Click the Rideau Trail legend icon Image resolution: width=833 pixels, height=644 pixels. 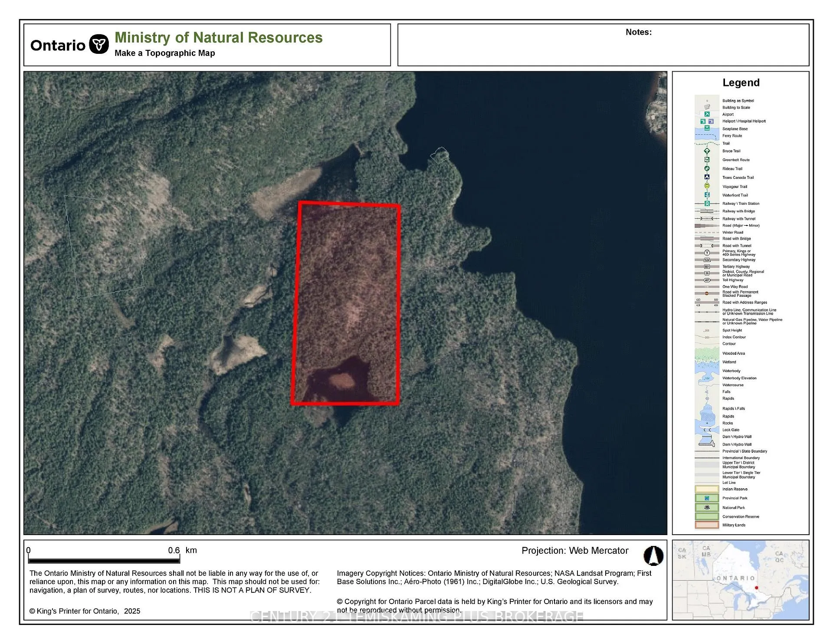(x=707, y=168)
